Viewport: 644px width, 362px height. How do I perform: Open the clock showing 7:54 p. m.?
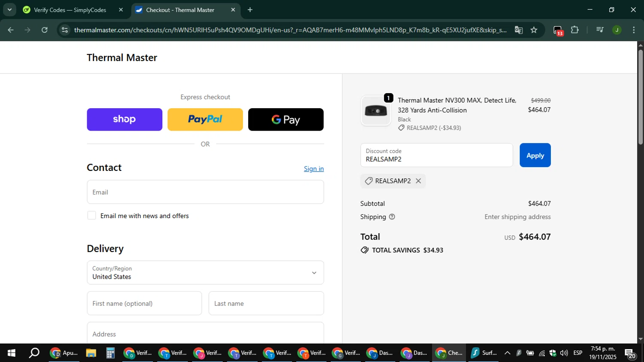point(603,353)
